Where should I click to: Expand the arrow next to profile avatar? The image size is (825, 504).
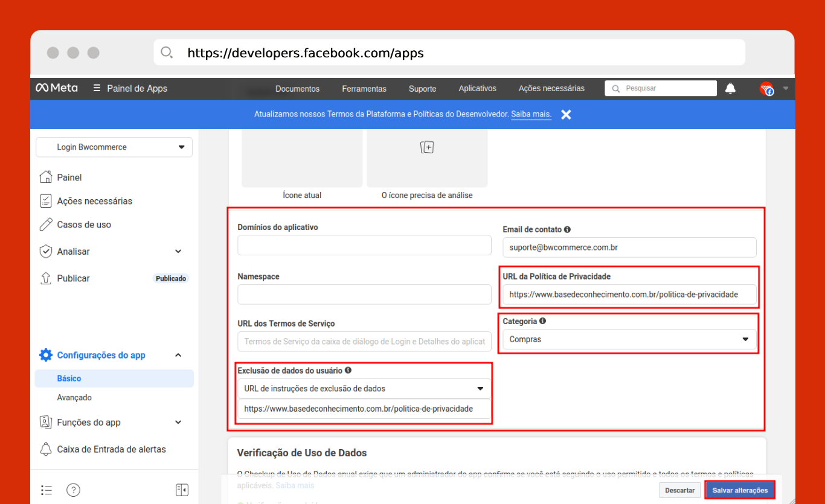pyautogui.click(x=786, y=88)
